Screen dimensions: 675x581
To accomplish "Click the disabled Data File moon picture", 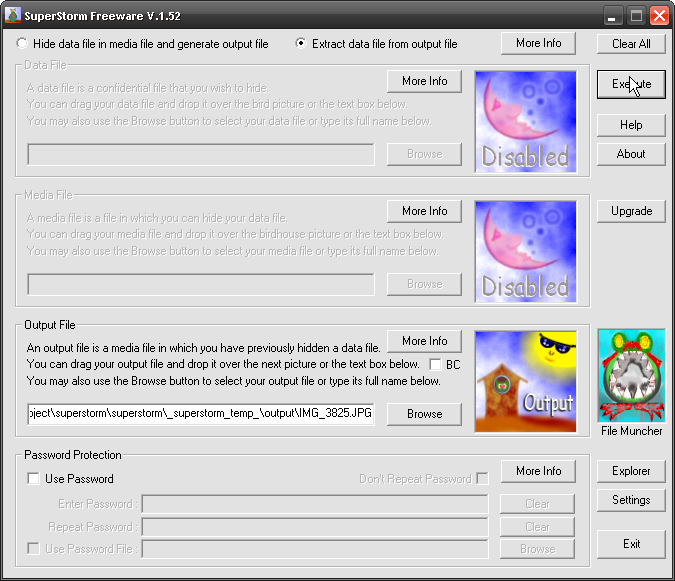I will coord(526,122).
